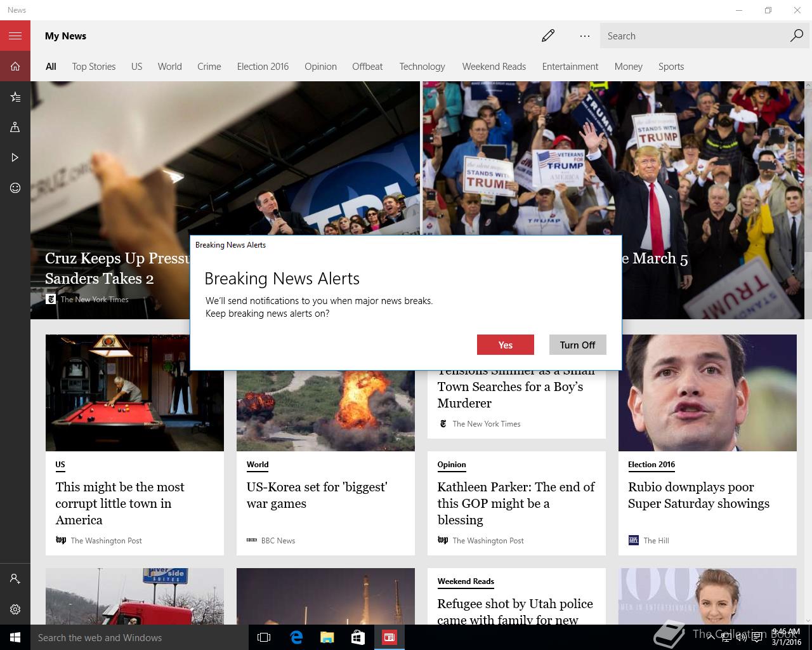Click the News app taskbar icon

point(389,637)
